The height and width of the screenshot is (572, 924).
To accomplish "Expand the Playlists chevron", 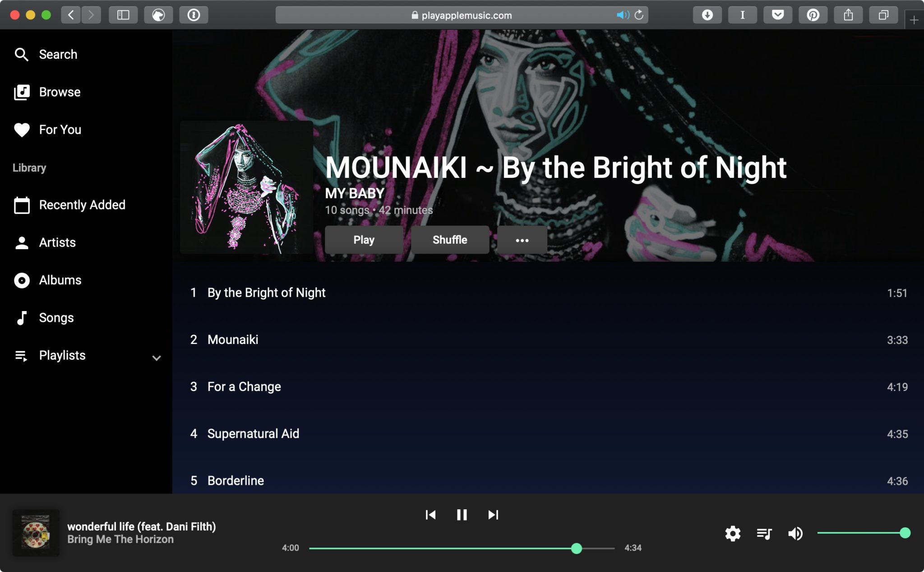I will tap(157, 358).
